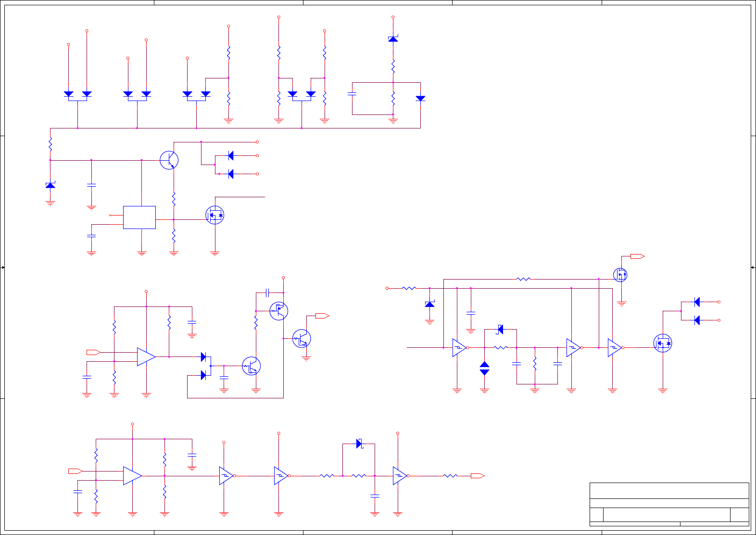Select the input resistor at lower-right circuit's open terminal
This screenshot has height=535, width=756.
click(409, 288)
